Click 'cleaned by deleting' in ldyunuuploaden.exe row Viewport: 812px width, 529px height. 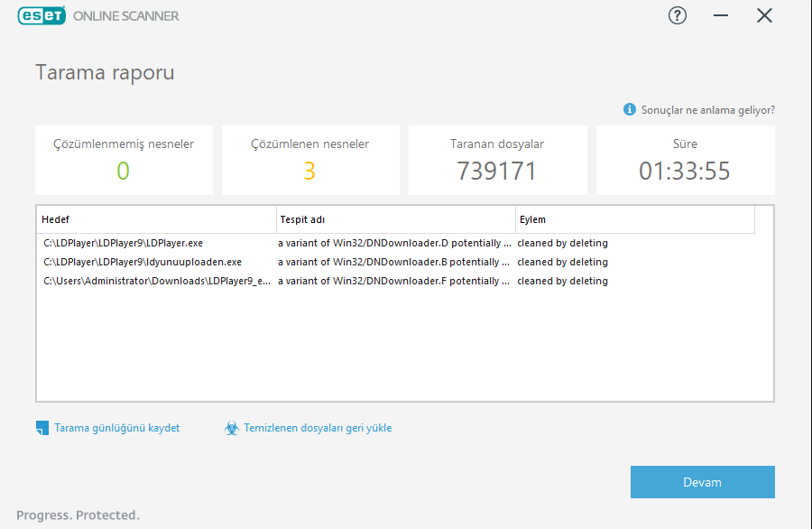(x=562, y=262)
